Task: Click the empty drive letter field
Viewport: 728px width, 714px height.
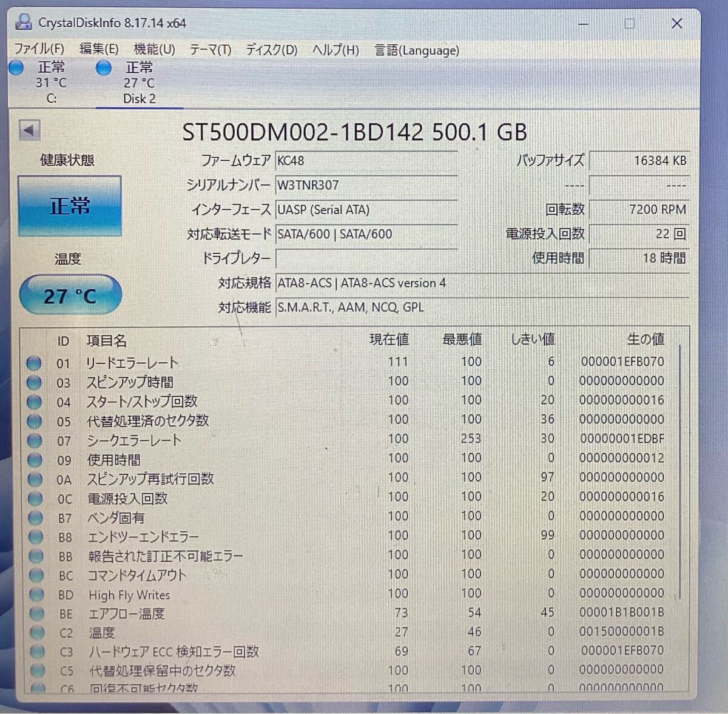Action: [x=366, y=258]
